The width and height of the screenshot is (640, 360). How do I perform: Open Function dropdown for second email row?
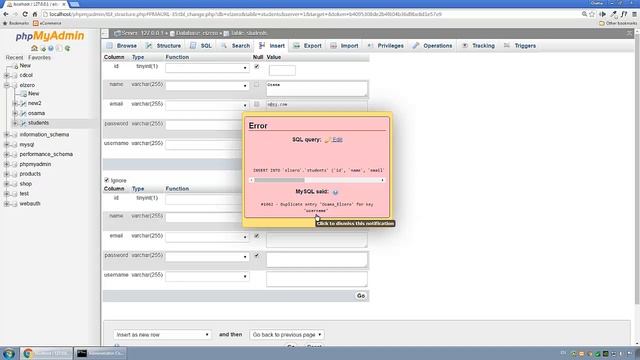click(207, 237)
